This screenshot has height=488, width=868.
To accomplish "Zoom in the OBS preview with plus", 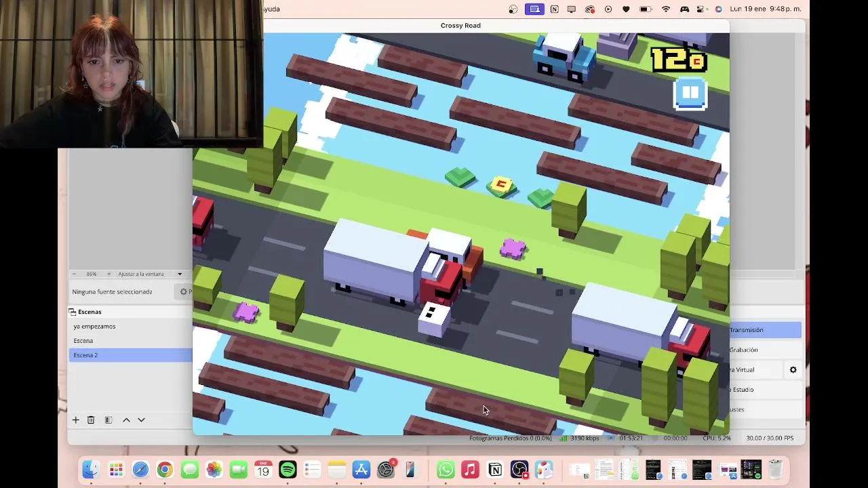I will point(108,274).
